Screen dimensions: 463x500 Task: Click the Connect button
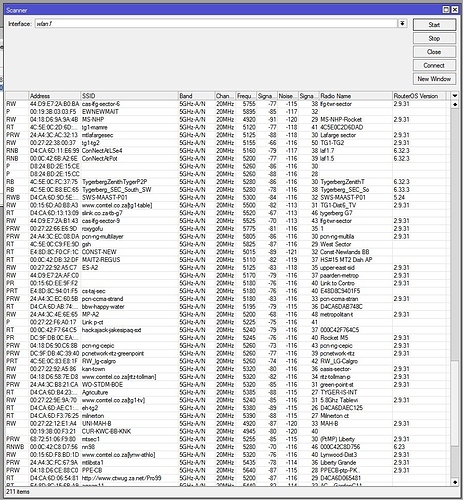coord(434,65)
